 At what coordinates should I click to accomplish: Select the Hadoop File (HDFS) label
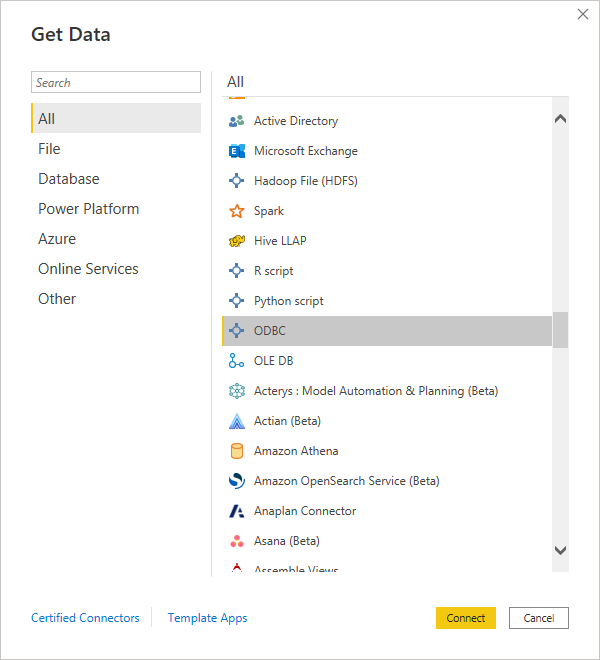(x=306, y=181)
